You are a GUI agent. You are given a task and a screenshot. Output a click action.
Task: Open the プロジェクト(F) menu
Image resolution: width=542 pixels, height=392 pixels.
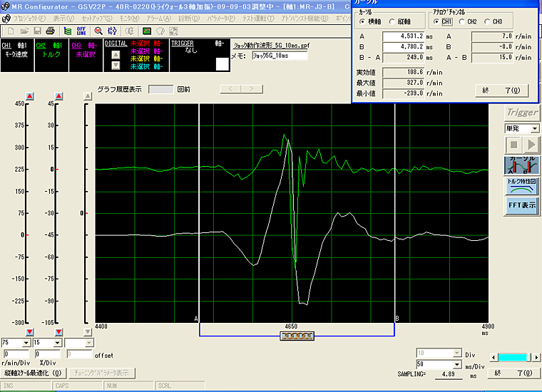30,19
